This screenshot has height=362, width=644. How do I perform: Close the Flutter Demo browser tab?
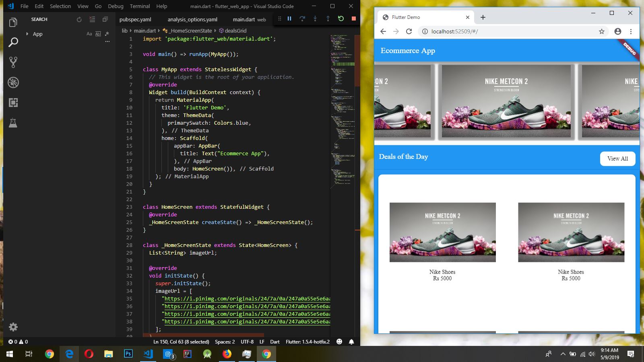tap(467, 17)
